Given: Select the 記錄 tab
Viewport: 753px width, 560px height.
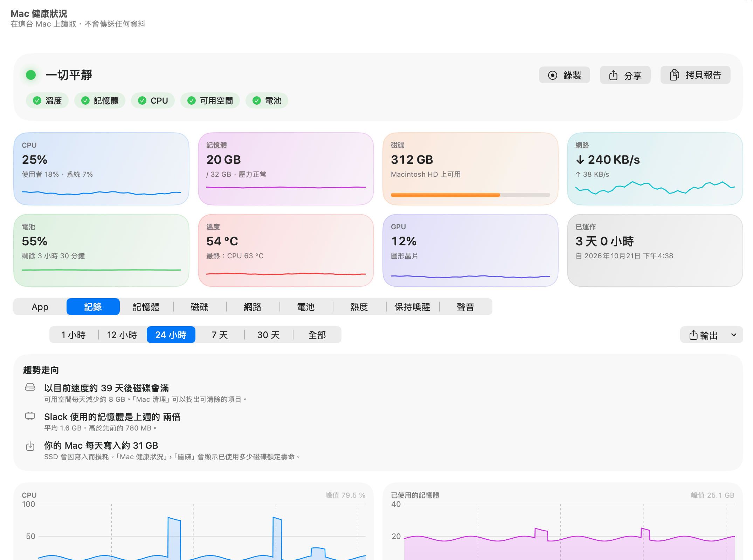Looking at the screenshot, I should (x=93, y=307).
